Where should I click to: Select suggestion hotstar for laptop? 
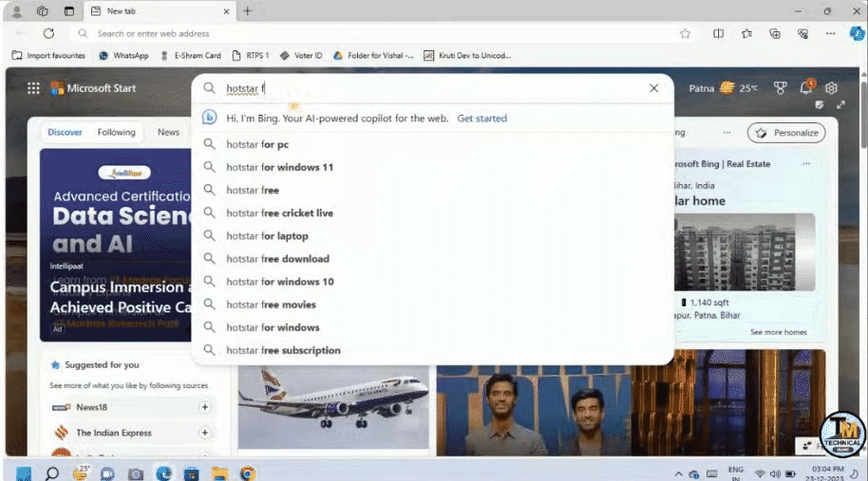point(433,236)
